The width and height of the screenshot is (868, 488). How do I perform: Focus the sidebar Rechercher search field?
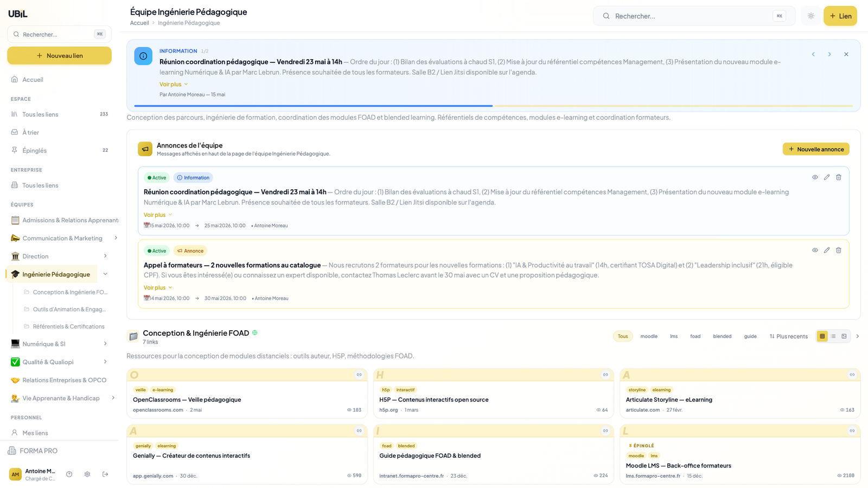click(59, 34)
